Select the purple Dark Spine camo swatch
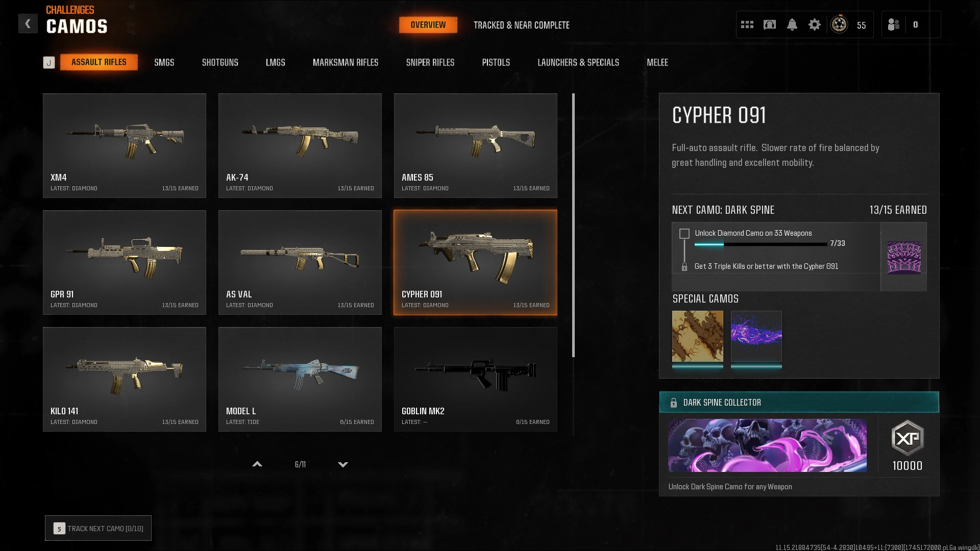The image size is (980, 551). (904, 258)
